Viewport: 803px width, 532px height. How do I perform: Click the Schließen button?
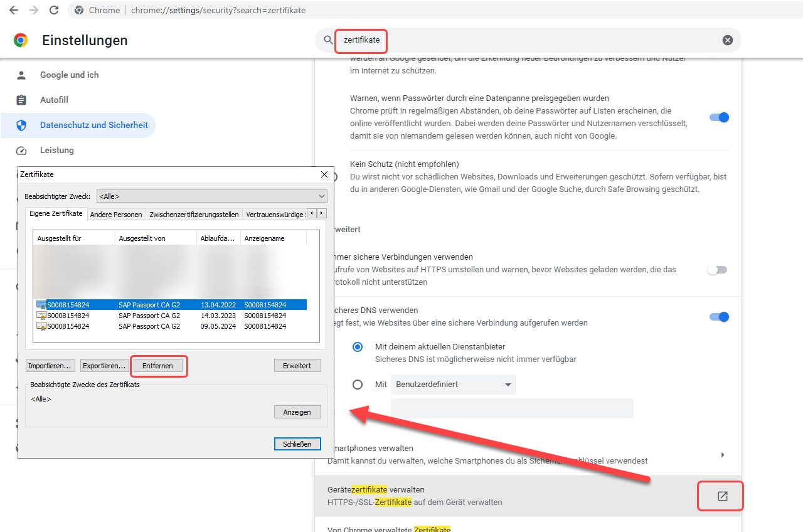tap(297, 444)
